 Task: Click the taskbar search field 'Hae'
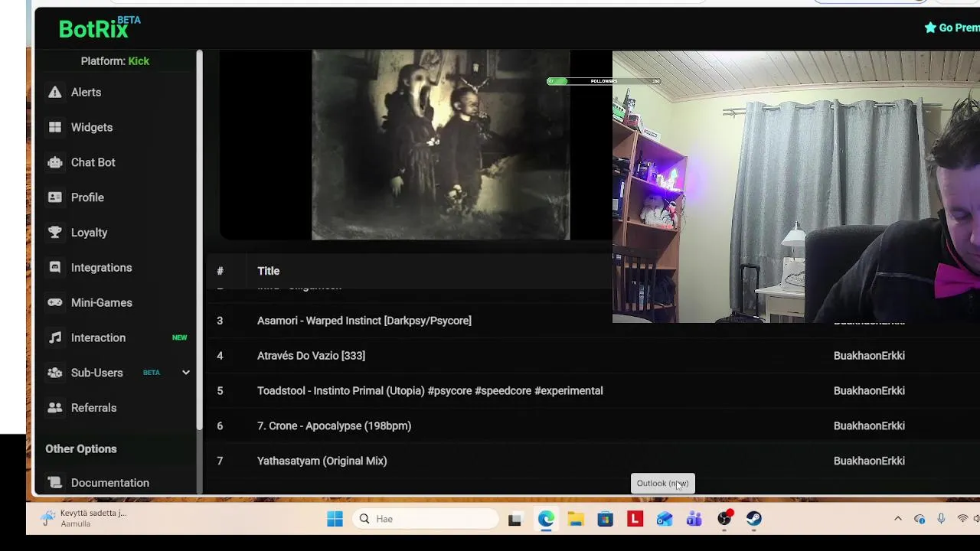pos(426,519)
